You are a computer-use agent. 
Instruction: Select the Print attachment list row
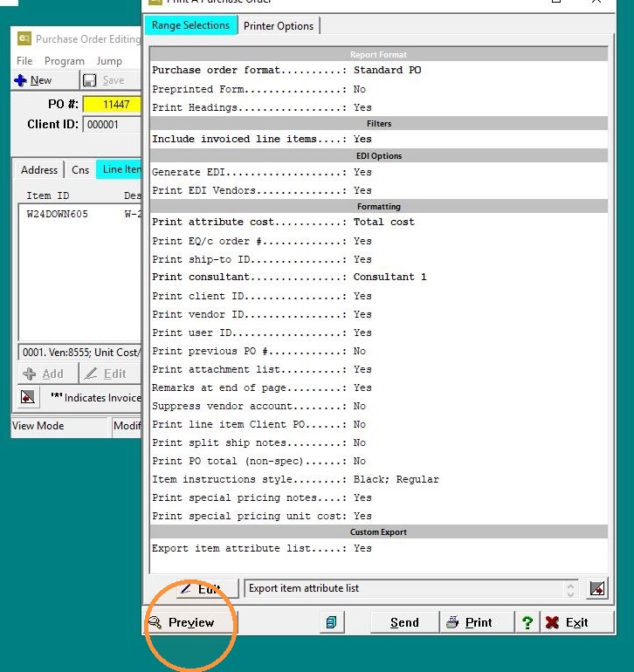point(378,369)
